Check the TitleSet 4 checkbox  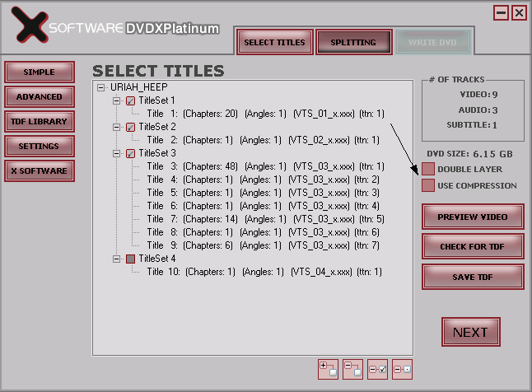point(130,259)
